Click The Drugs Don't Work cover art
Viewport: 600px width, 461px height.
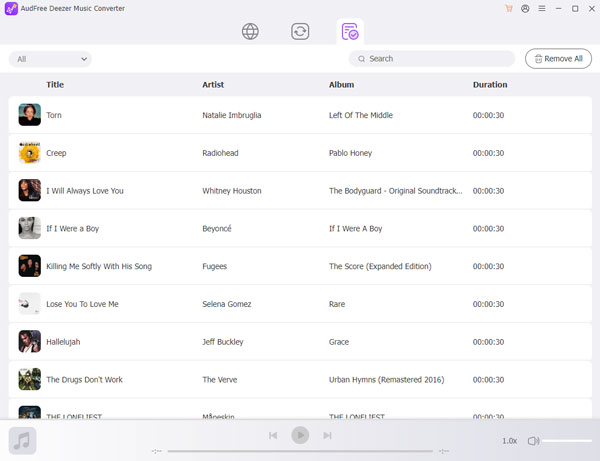[29, 379]
